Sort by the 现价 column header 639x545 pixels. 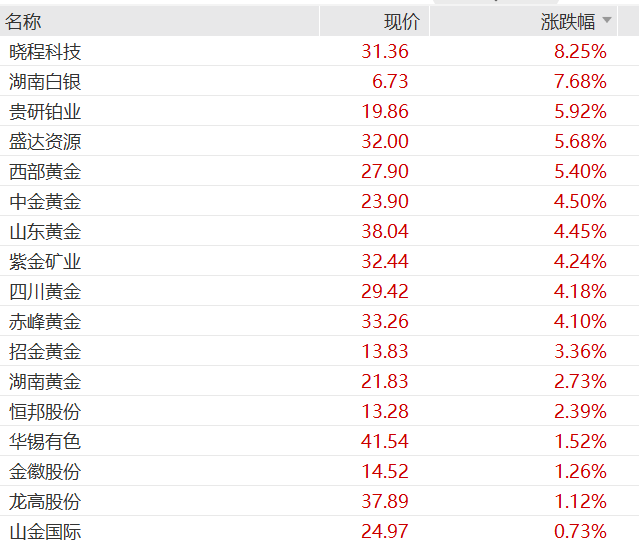(x=401, y=21)
